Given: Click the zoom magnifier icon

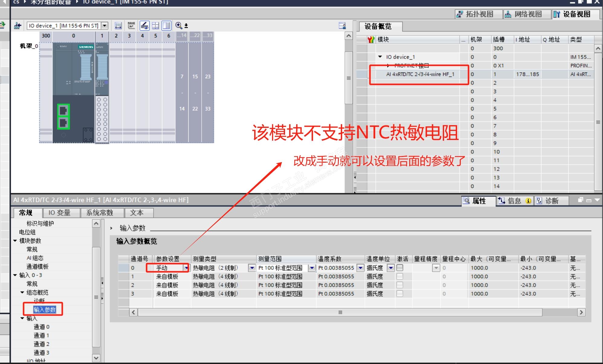Looking at the screenshot, I should 179,26.
